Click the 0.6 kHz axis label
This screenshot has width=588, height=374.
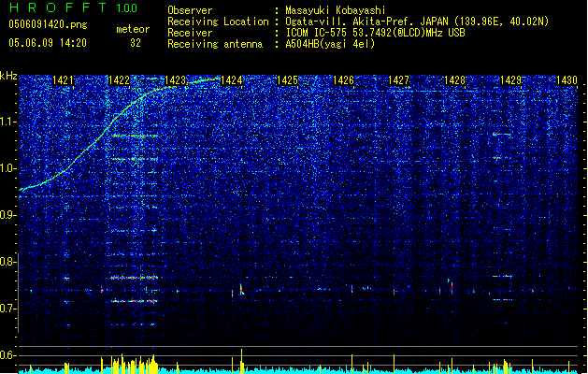[7, 355]
